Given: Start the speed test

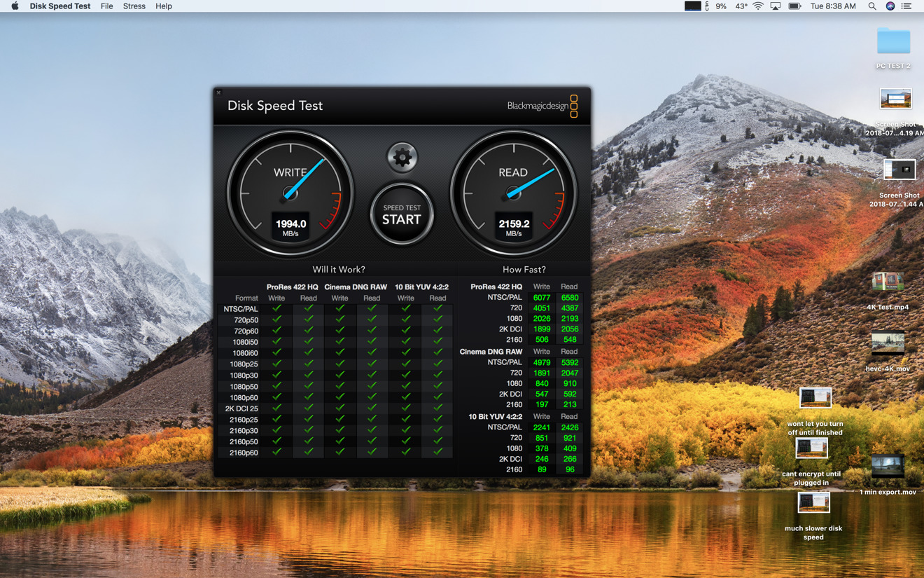Looking at the screenshot, I should point(402,214).
